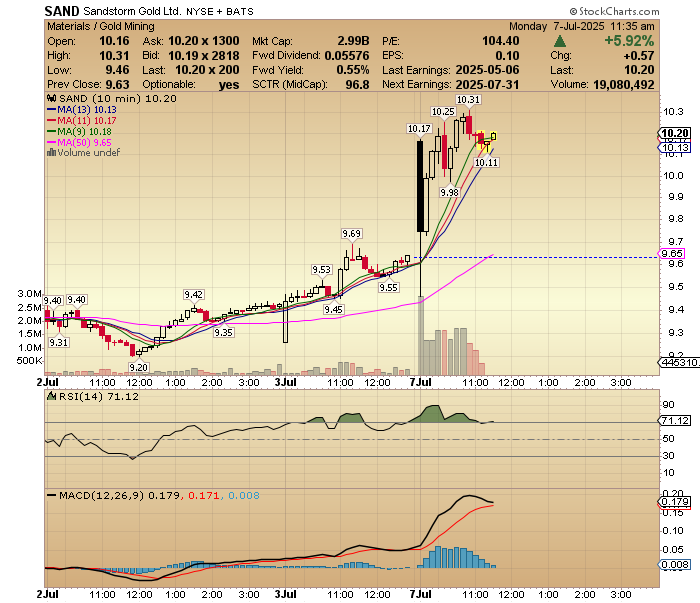This screenshot has height=603, width=700.
Task: Click the 3Jul date label on price axis
Action: [286, 383]
